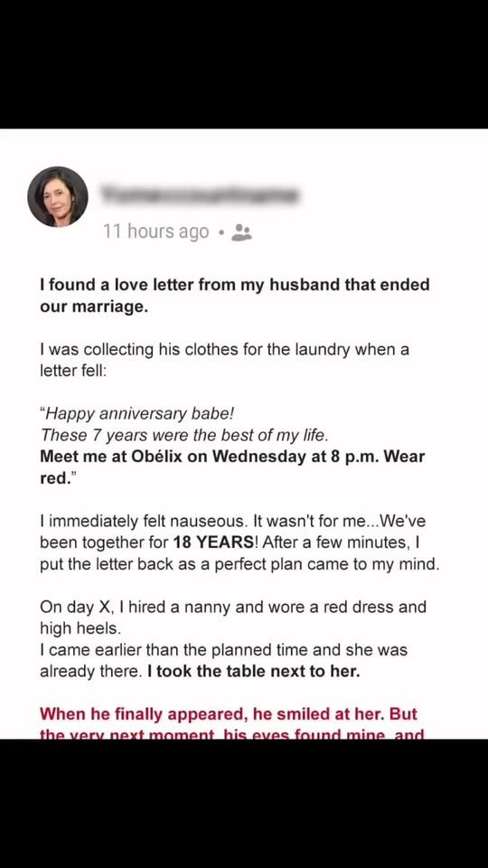Viewport: 488px width, 868px height.
Task: Click the dot separator beside the timestamp
Action: (221, 233)
